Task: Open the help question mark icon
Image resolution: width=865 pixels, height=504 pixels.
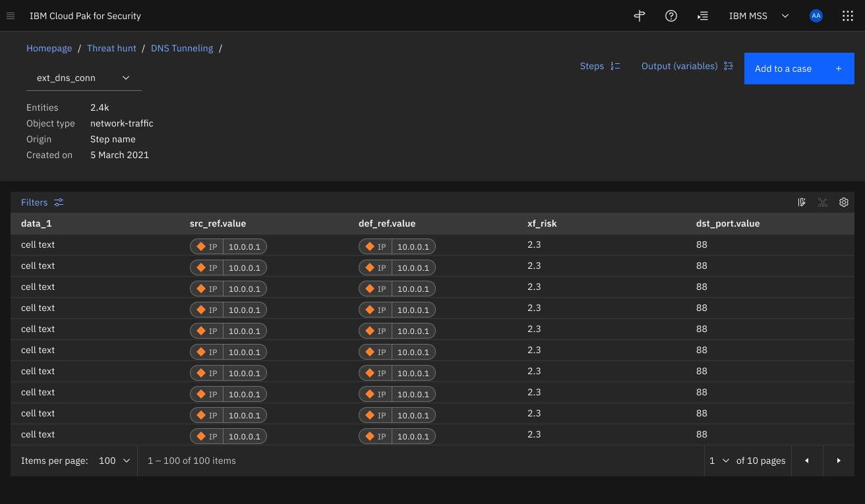Action: (671, 16)
